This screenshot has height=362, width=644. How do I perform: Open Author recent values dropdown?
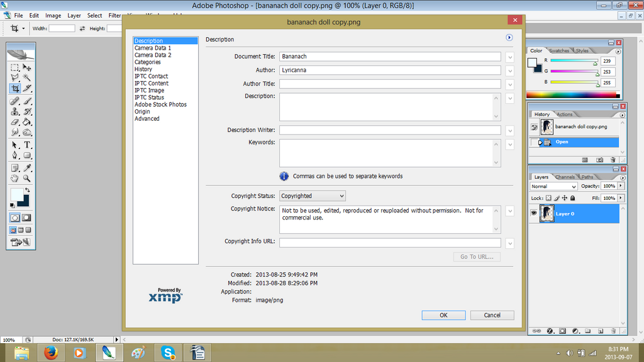click(x=509, y=71)
